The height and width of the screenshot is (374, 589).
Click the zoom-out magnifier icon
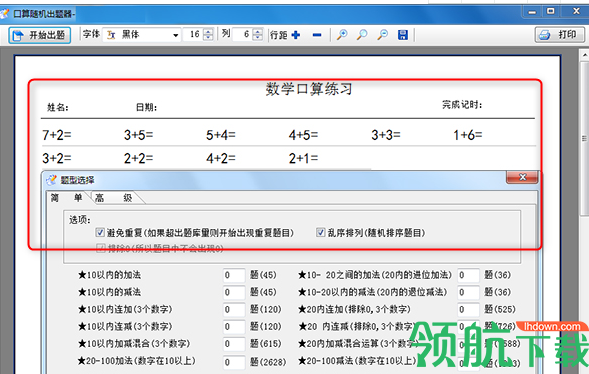click(382, 35)
